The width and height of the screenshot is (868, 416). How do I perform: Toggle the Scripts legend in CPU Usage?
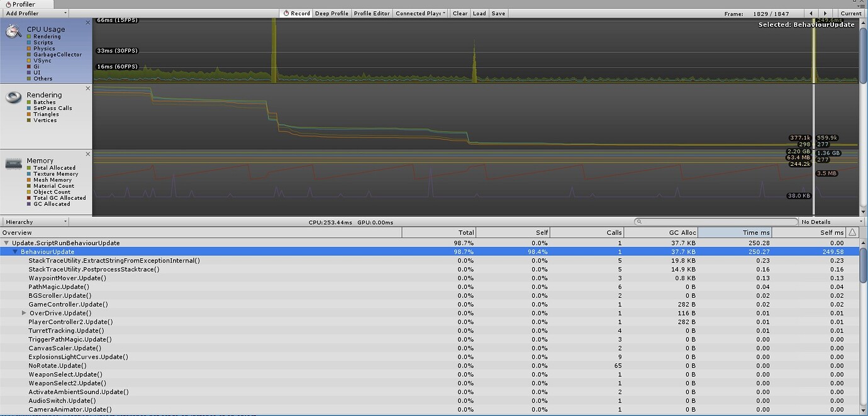click(30, 42)
